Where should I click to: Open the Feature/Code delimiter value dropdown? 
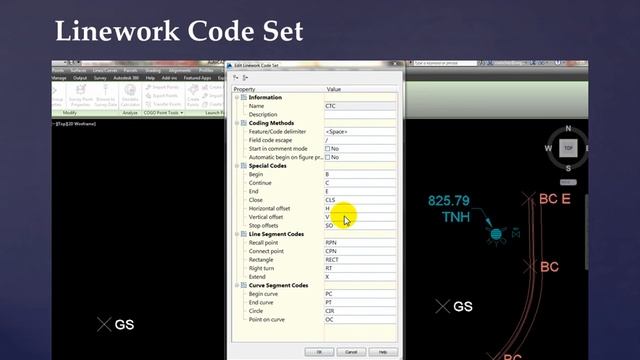[x=360, y=131]
